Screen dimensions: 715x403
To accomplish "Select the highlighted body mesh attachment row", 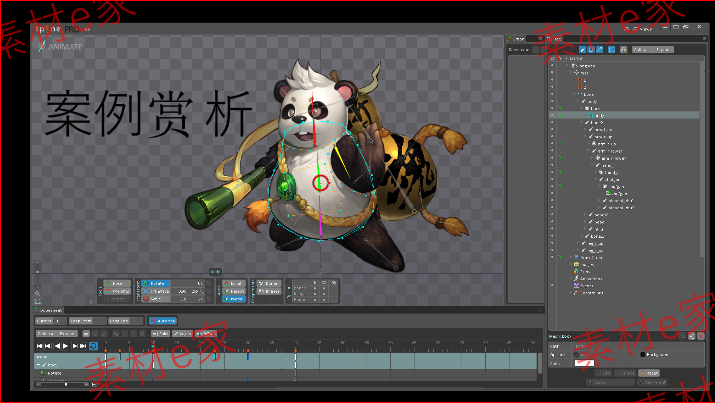I will (624, 115).
